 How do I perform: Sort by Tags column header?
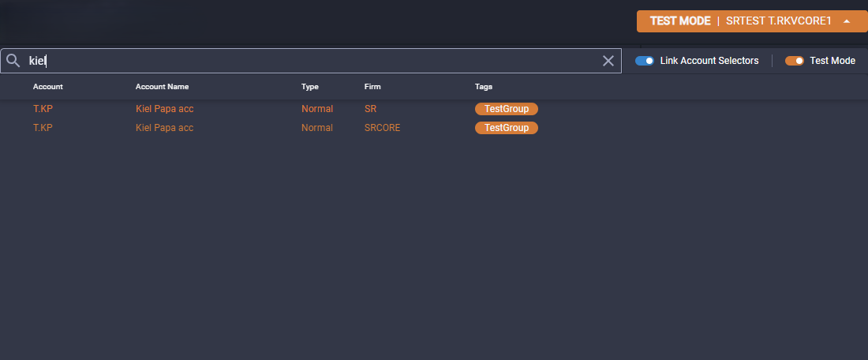pyautogui.click(x=484, y=86)
